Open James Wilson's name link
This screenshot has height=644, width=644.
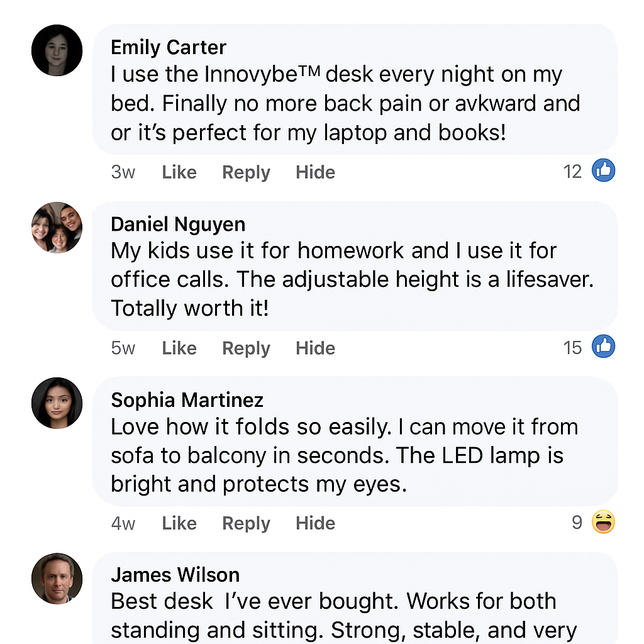point(175,575)
